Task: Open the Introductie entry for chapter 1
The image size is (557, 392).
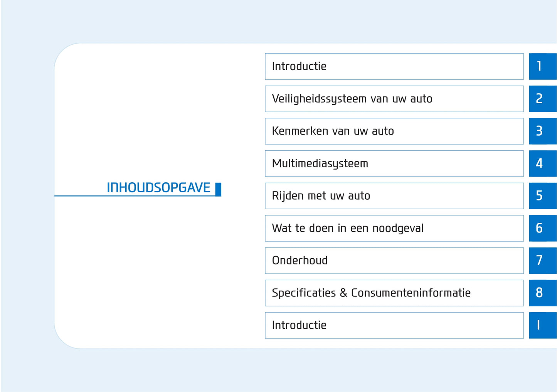Action: click(394, 66)
